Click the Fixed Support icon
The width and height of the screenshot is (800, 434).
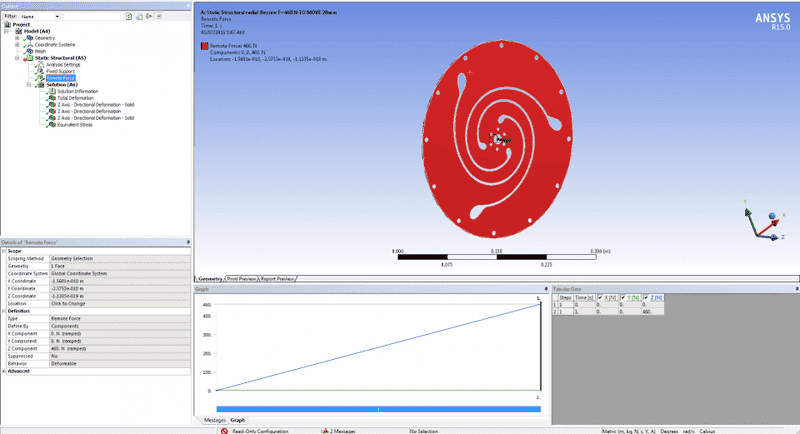40,71
